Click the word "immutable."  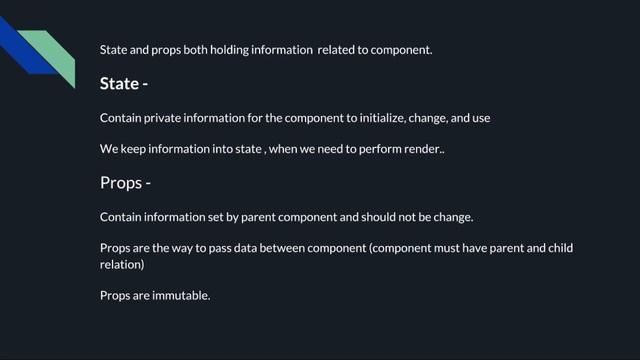(181, 296)
